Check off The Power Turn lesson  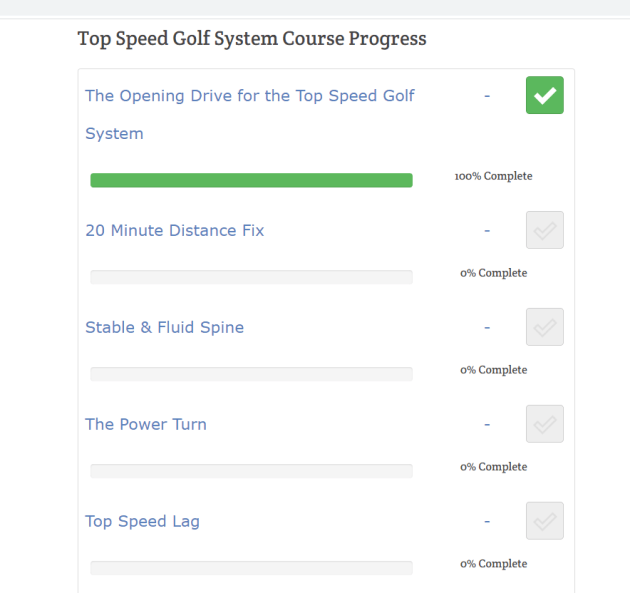(545, 424)
